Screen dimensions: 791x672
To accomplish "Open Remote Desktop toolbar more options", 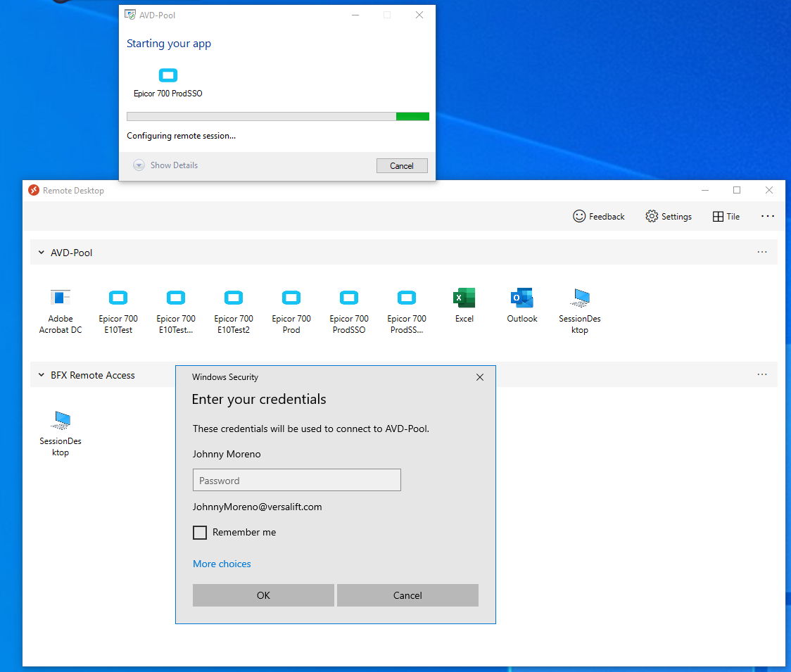I will [768, 217].
